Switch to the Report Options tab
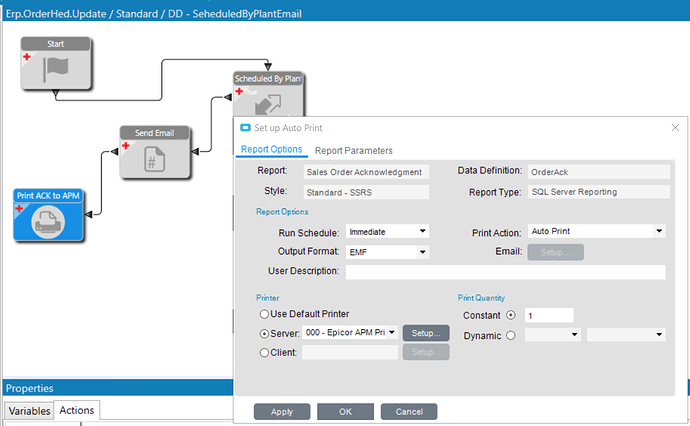The image size is (690, 426). point(272,150)
